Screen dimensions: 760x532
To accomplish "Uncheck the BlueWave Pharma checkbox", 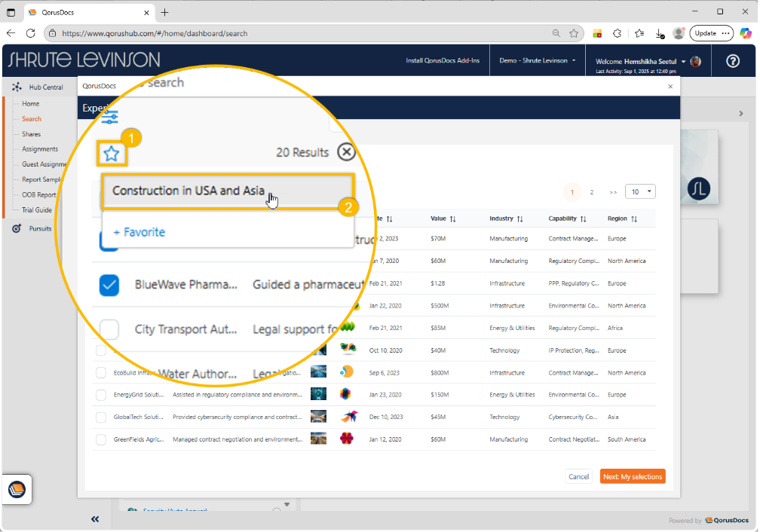I will [109, 285].
